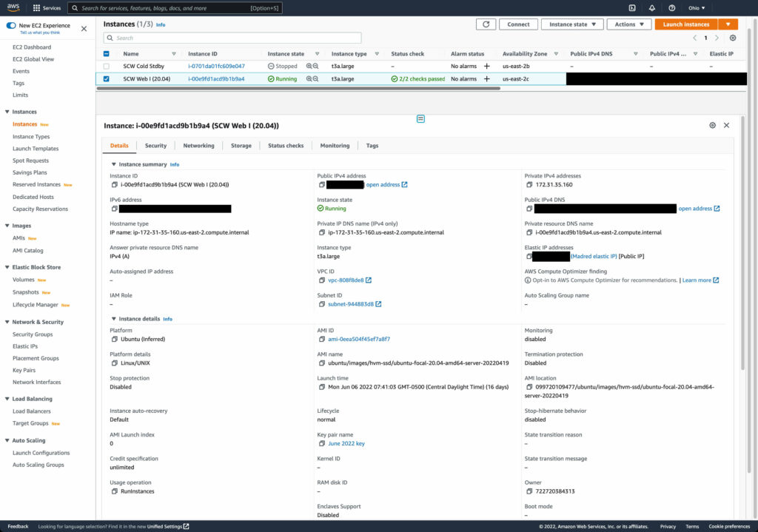Open details panel settings gear
The width and height of the screenshot is (758, 532).
(713, 125)
